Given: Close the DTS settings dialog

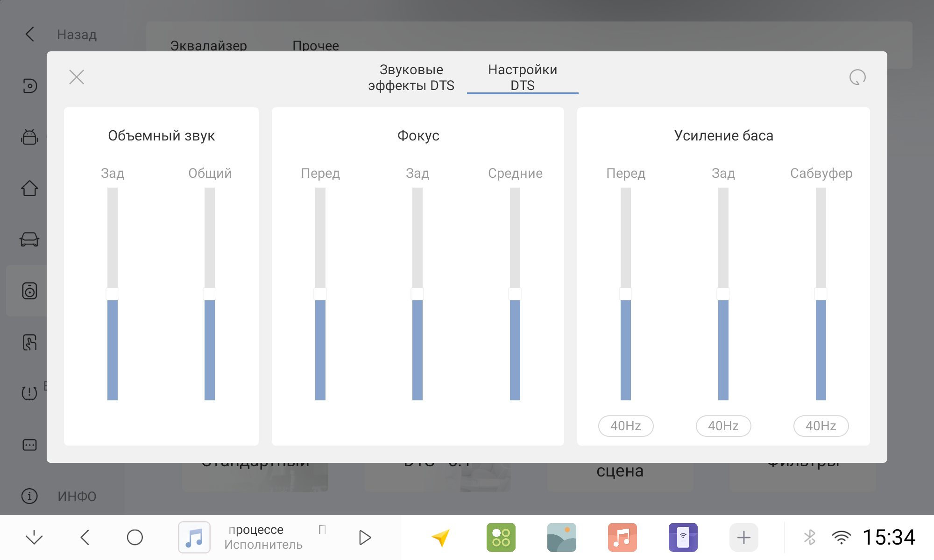Looking at the screenshot, I should (x=77, y=77).
